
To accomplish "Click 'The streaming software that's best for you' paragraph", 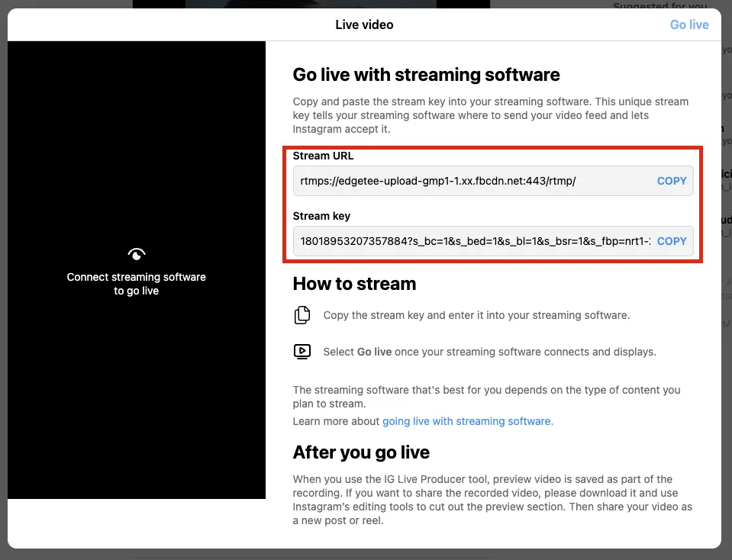I will [486, 397].
